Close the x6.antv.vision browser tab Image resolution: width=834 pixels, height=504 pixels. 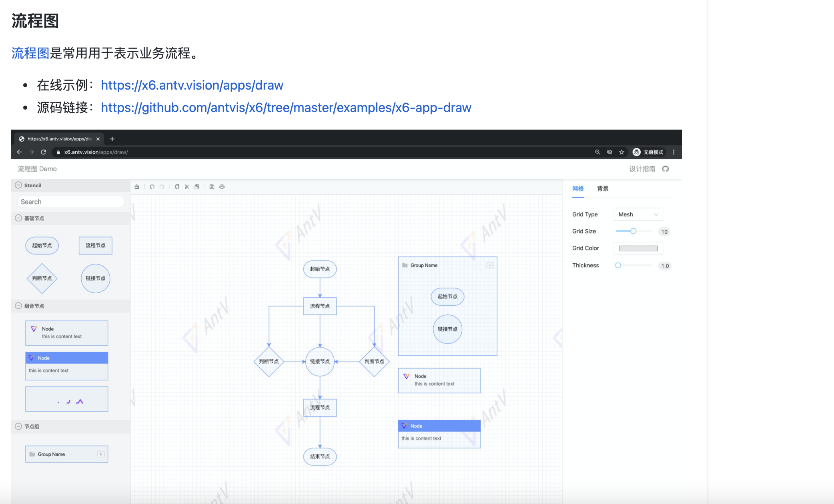click(x=98, y=139)
